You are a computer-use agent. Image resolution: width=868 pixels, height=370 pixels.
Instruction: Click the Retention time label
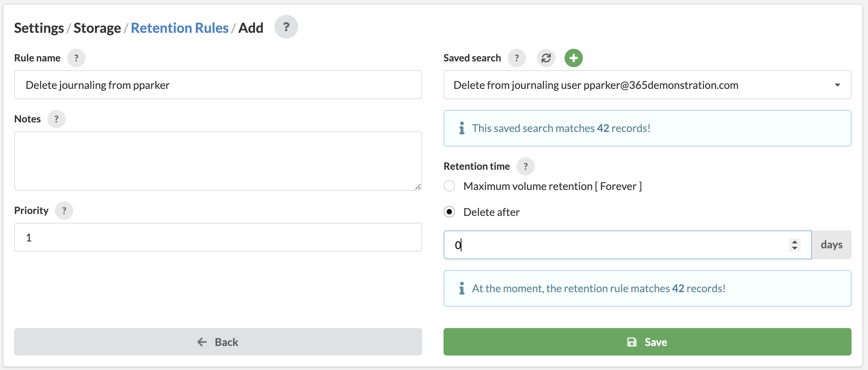tap(477, 166)
